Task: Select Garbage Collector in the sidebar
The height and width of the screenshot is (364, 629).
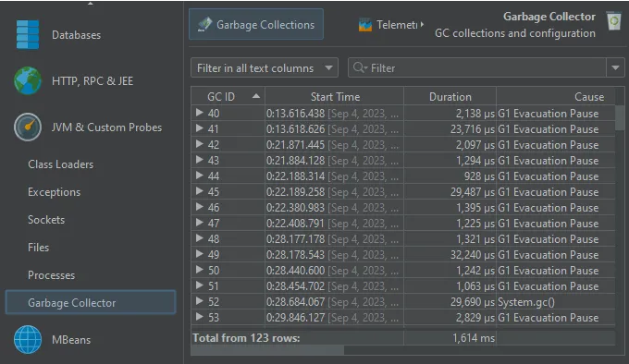Action: tap(91, 302)
